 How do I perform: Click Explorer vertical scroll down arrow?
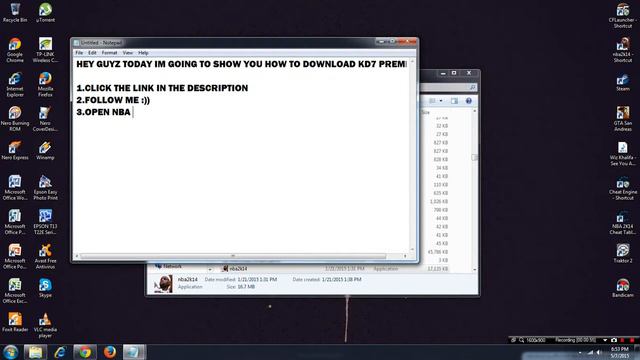tap(474, 269)
